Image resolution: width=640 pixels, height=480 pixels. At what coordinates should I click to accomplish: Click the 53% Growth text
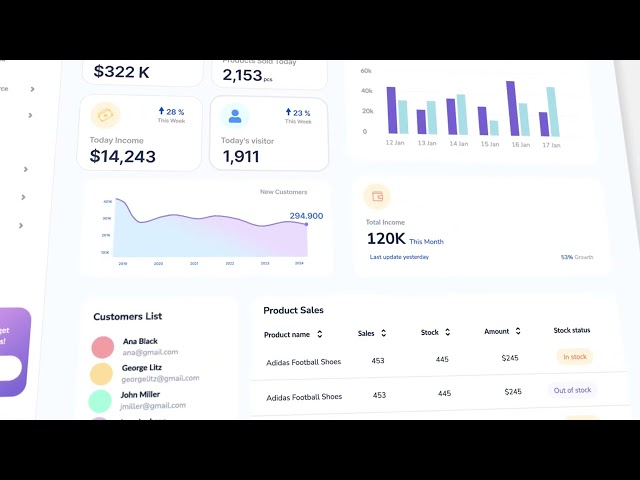tap(577, 257)
